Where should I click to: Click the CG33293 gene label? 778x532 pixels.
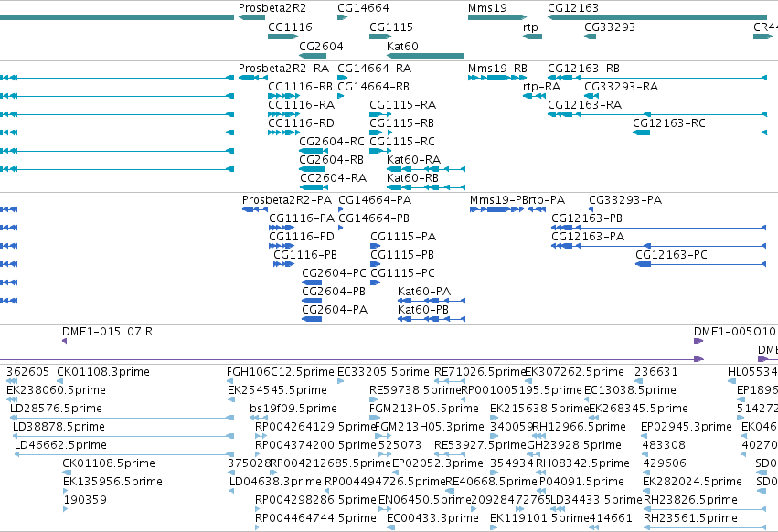pos(610,27)
